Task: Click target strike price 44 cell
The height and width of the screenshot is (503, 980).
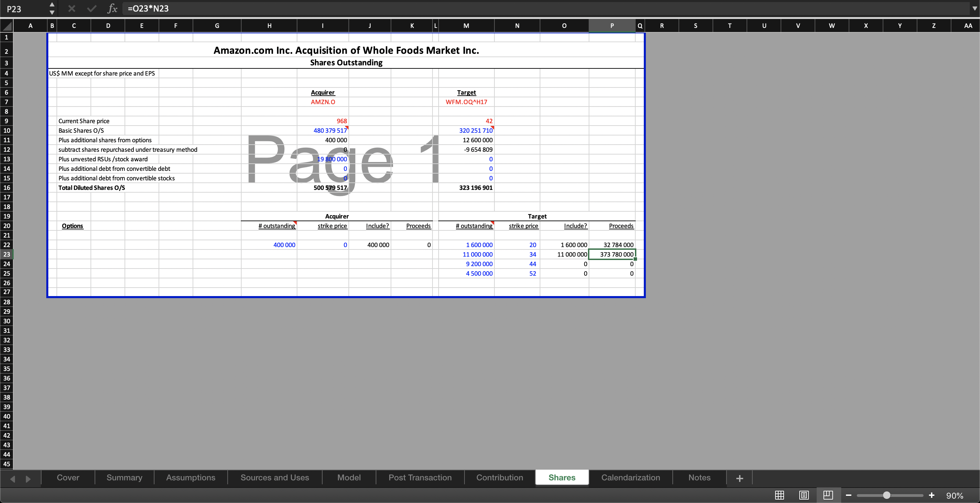Action: click(517, 264)
